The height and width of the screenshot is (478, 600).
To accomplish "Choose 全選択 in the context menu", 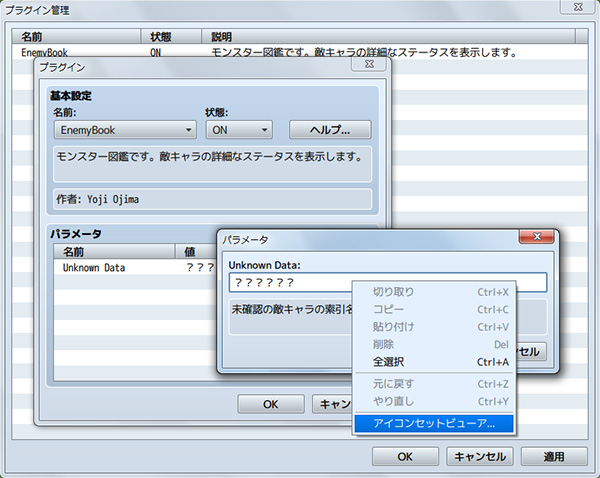I will [434, 362].
